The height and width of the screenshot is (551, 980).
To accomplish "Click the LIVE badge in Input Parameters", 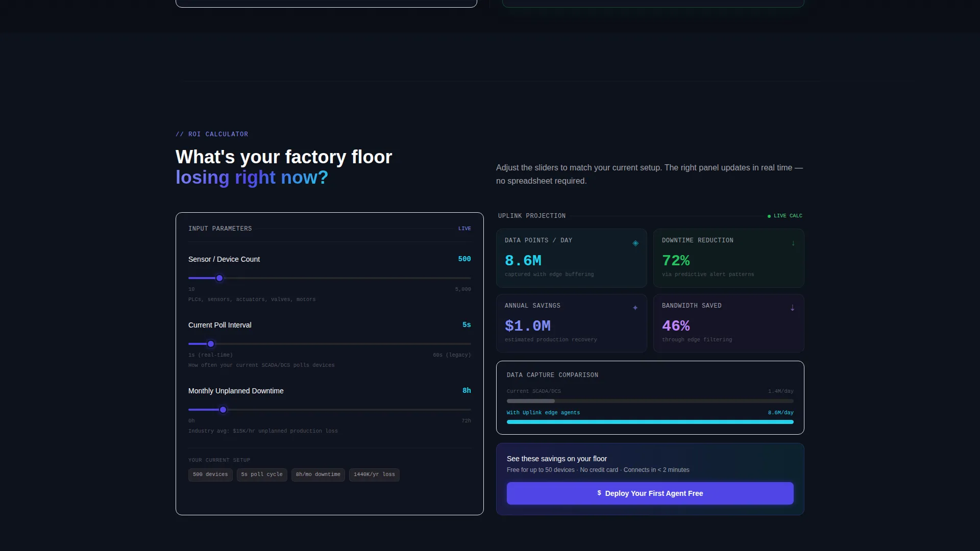I will [x=464, y=229].
